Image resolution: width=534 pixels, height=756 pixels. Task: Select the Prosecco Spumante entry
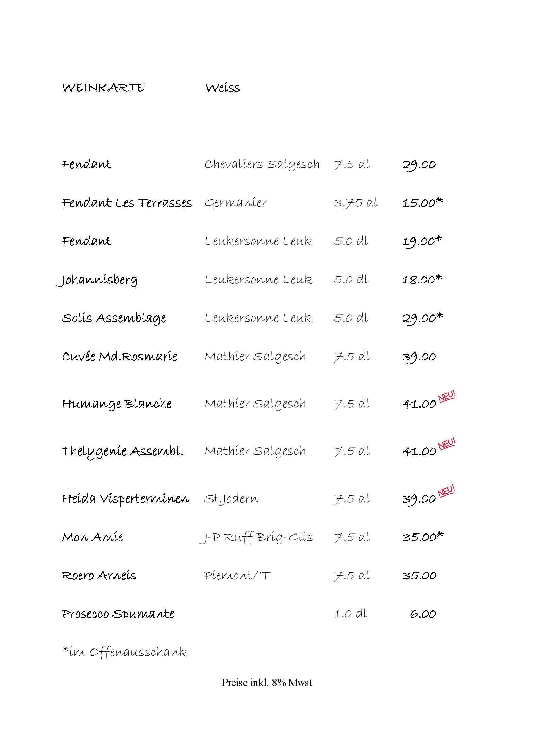click(x=118, y=614)
